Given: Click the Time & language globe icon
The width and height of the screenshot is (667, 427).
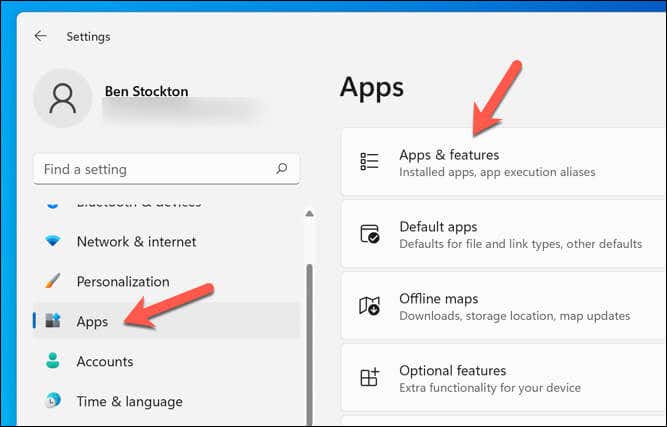Looking at the screenshot, I should 53,401.
